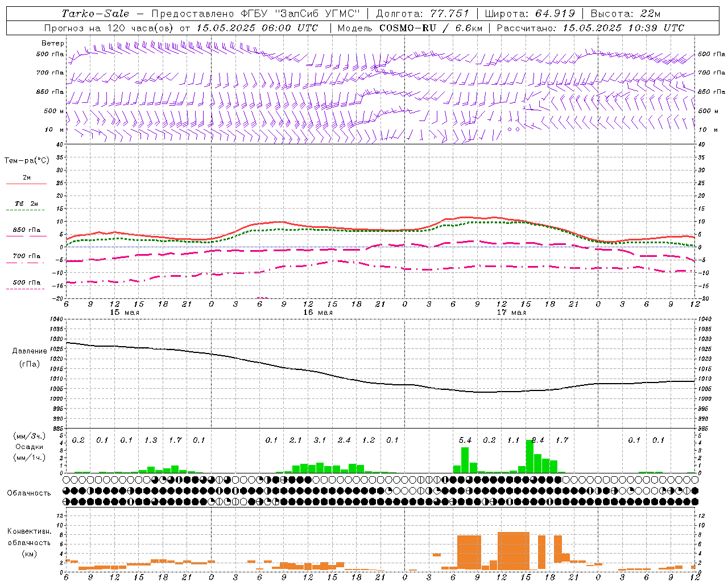Click the 'Ветер' wind panel label
Image resolution: width=728 pixels, height=582 pixels.
coord(53,43)
